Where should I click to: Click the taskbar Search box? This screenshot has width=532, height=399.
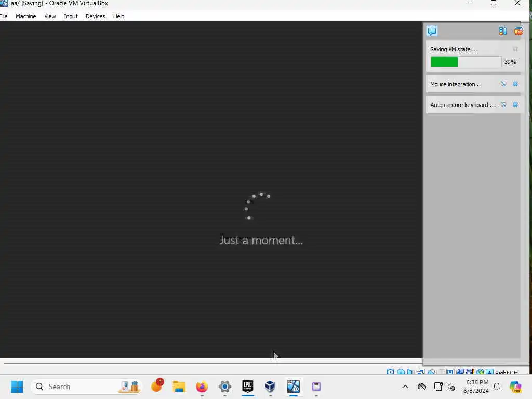pyautogui.click(x=87, y=387)
